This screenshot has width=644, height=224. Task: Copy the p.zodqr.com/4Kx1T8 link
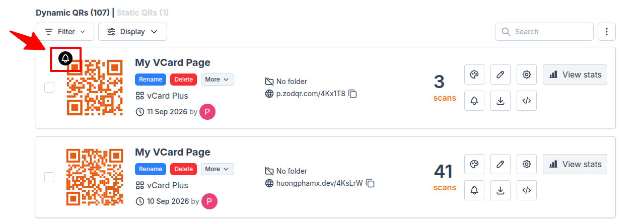[353, 94]
